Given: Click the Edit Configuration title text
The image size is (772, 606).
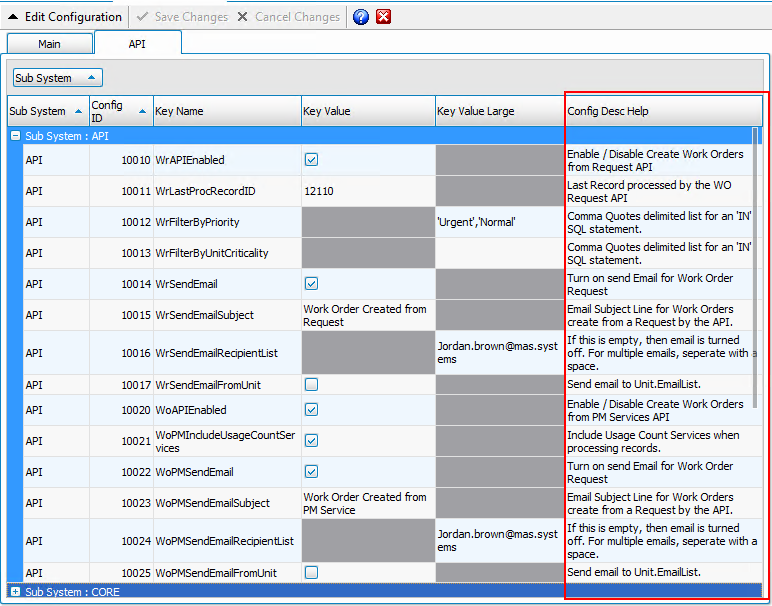Looking at the screenshot, I should 73,17.
